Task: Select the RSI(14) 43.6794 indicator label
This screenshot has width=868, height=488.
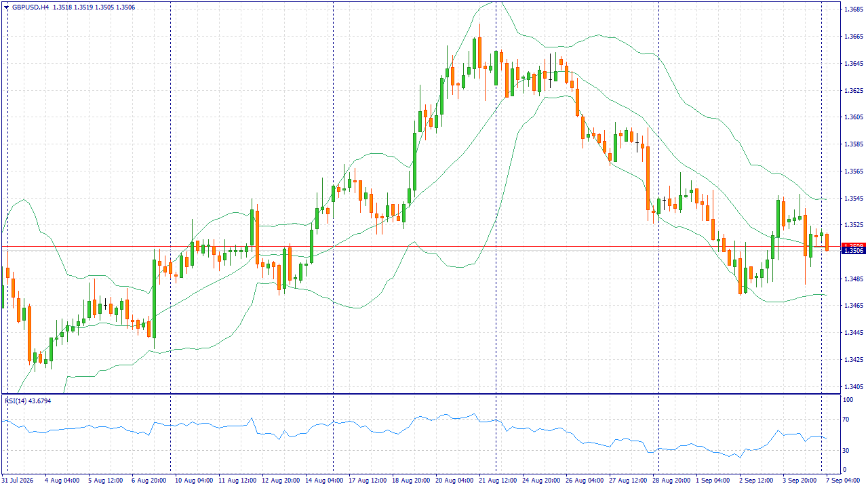Action: coord(28,401)
